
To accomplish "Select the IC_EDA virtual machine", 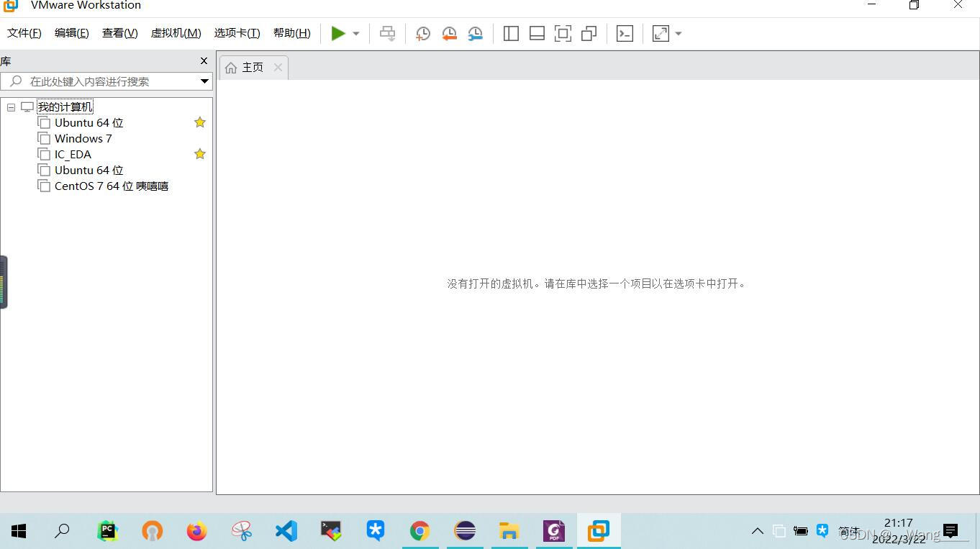I will (x=73, y=155).
